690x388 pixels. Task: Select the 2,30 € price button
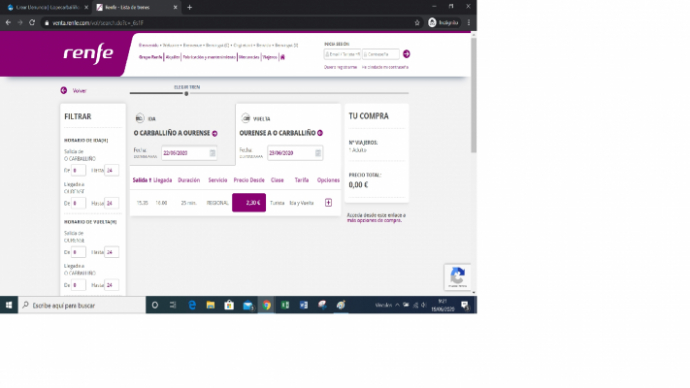tap(249, 202)
